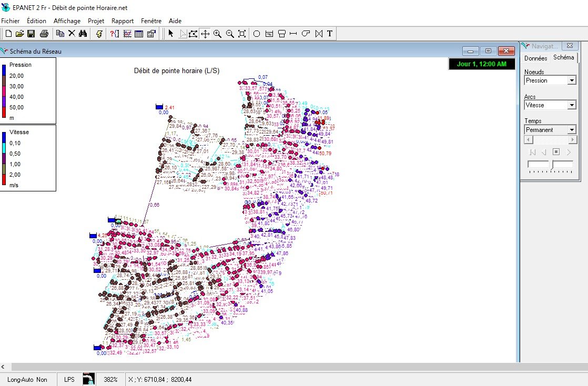Click the stop button in animation controls
This screenshot has height=386, width=588.
point(556,152)
